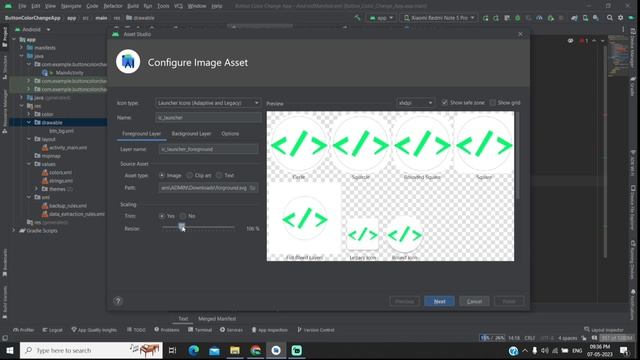This screenshot has height=360, width=640.
Task: Open App Quality Insights tool window
Action: [x=94, y=330]
